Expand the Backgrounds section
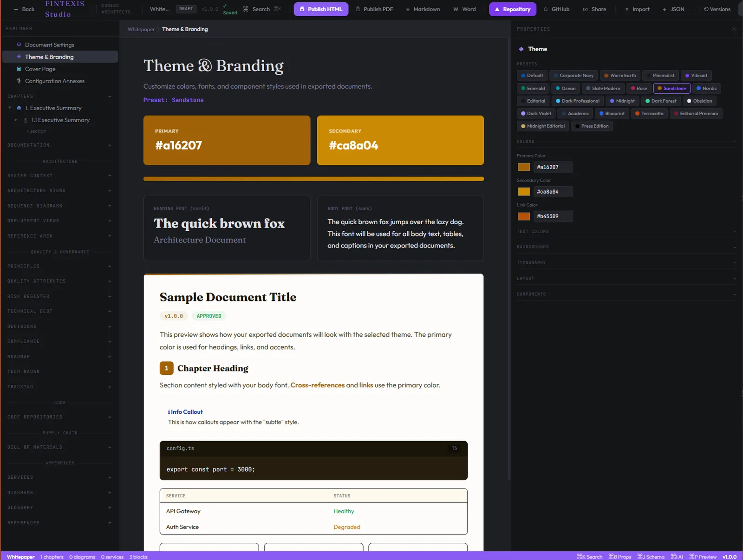The height and width of the screenshot is (560, 743). (626, 247)
